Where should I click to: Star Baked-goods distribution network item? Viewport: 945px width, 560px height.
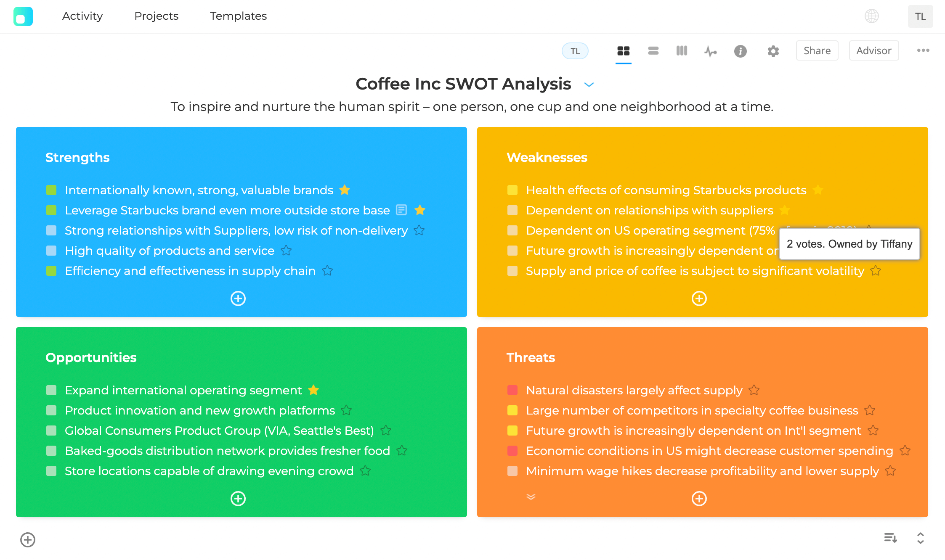pyautogui.click(x=402, y=451)
